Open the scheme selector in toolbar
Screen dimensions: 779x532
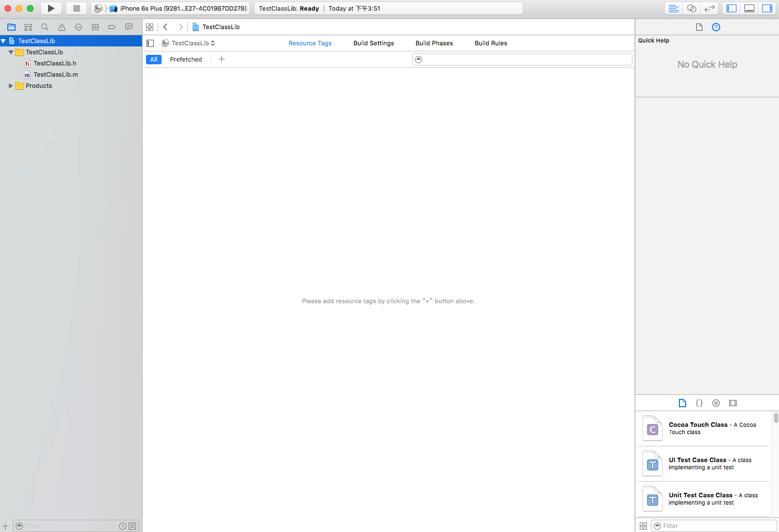point(98,8)
